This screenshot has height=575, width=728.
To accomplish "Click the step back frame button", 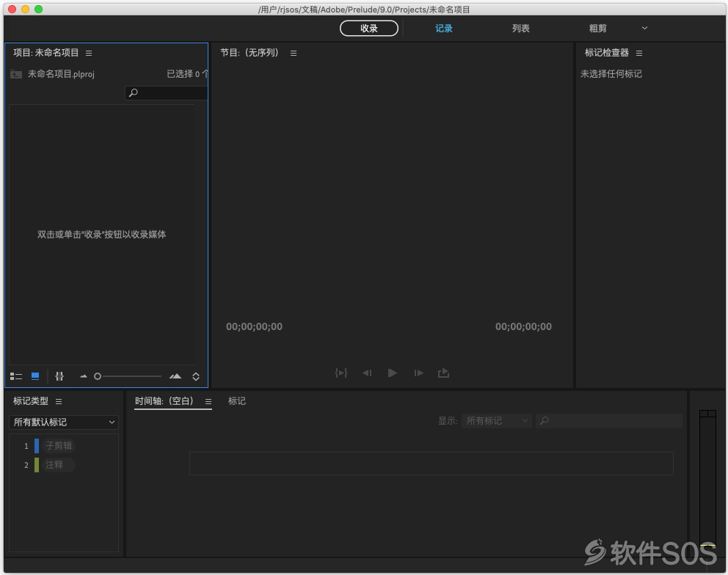I will coord(367,373).
